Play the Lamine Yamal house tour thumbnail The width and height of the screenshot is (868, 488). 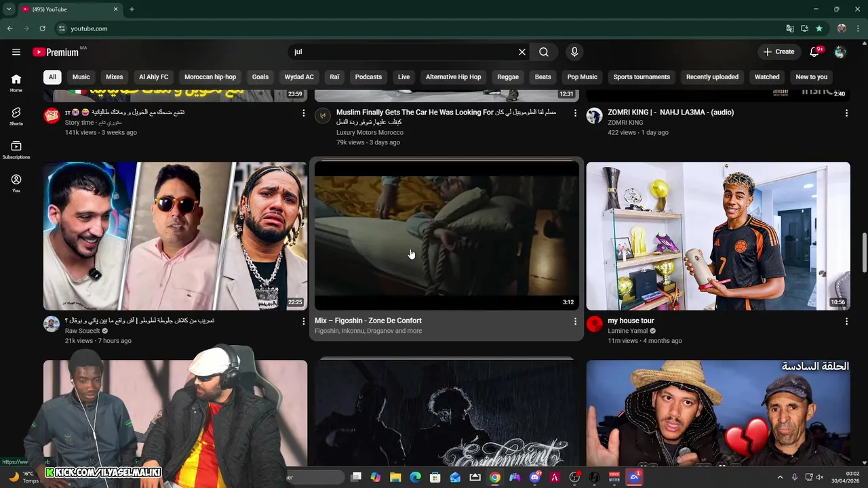coord(718,236)
